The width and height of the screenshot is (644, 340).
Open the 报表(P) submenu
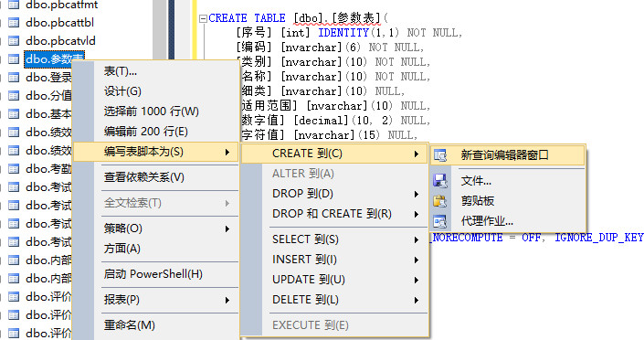156,300
